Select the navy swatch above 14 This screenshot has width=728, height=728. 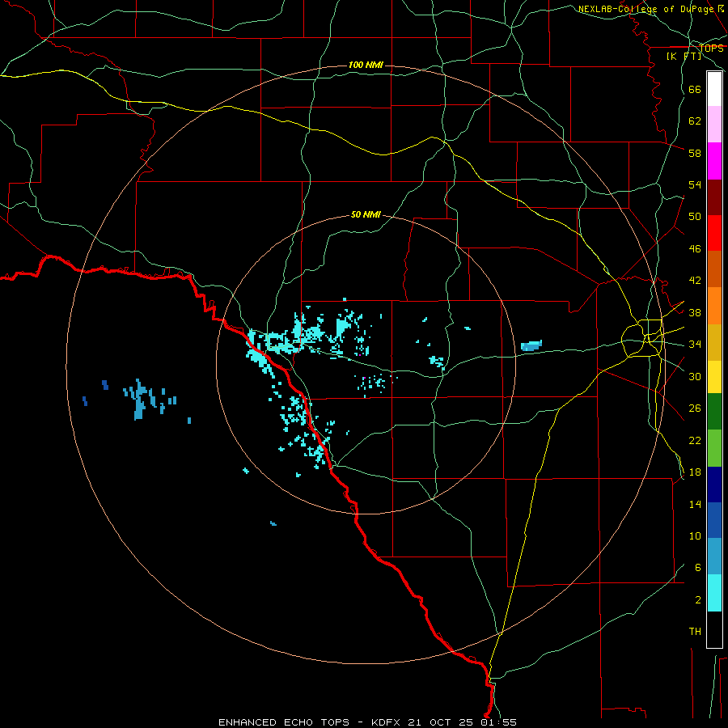pos(714,485)
